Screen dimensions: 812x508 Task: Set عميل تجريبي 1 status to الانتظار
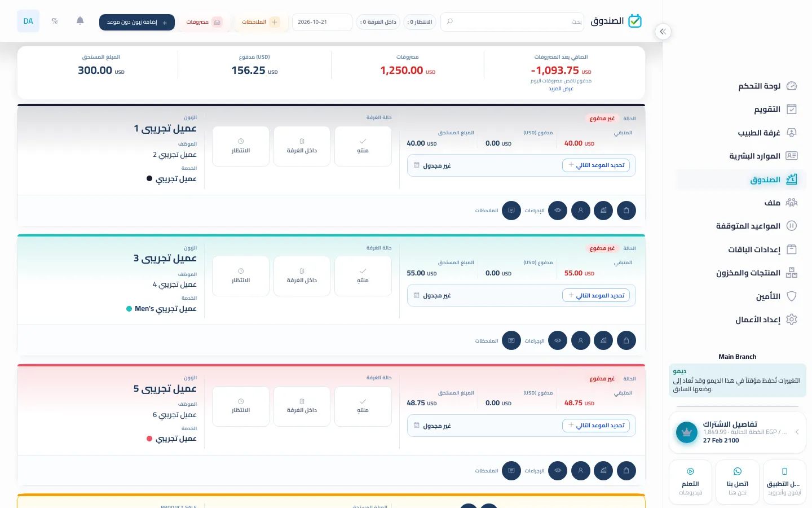[x=241, y=146]
